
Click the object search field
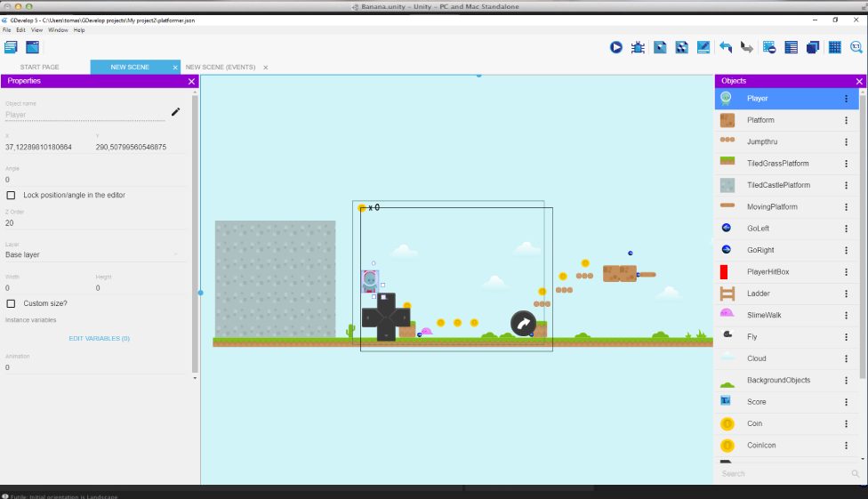785,473
